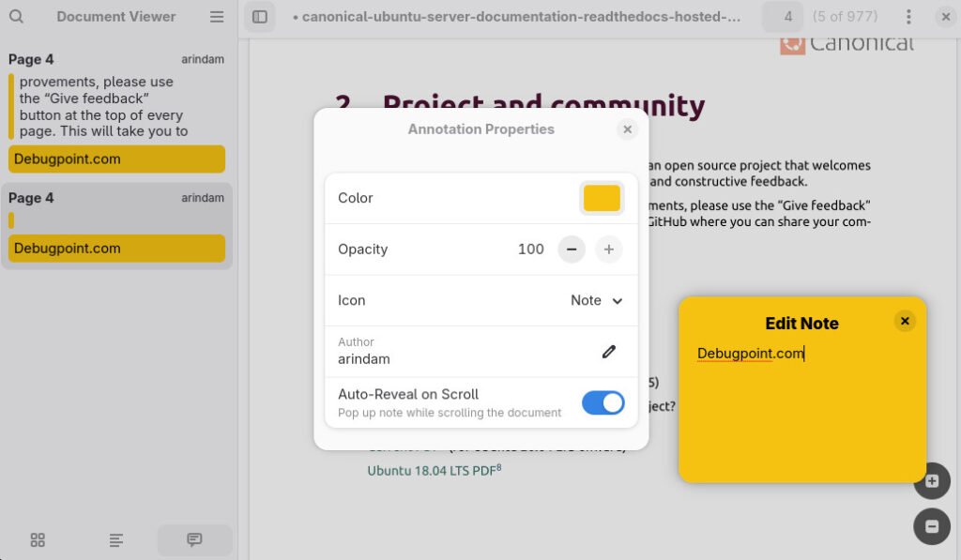Zoom in on the document

931,481
